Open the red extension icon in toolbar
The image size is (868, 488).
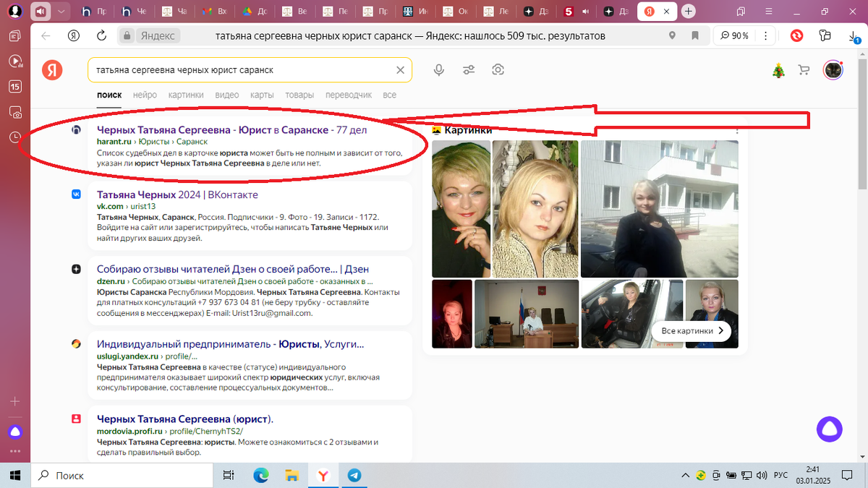[x=797, y=36]
